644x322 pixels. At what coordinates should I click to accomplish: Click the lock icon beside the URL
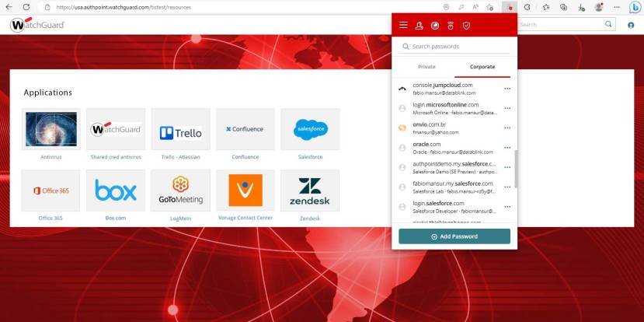pos(47,7)
